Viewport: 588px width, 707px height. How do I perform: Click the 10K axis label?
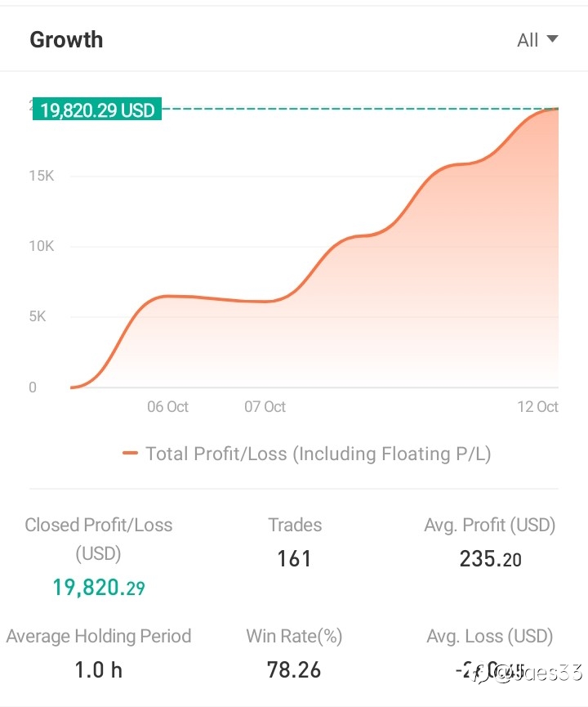tap(42, 246)
